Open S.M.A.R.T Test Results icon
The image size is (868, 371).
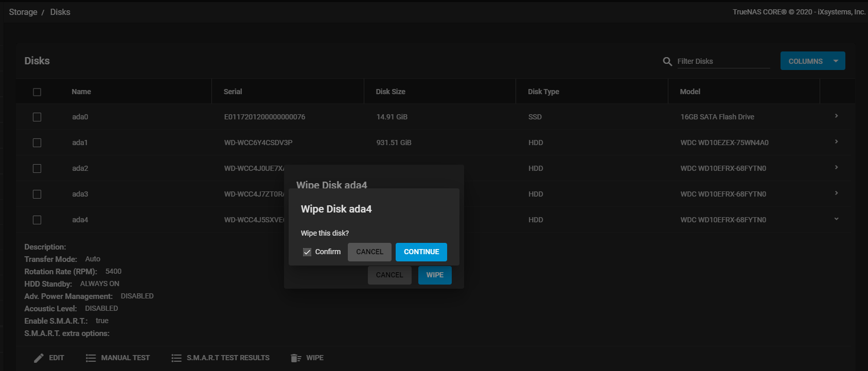pos(176,358)
